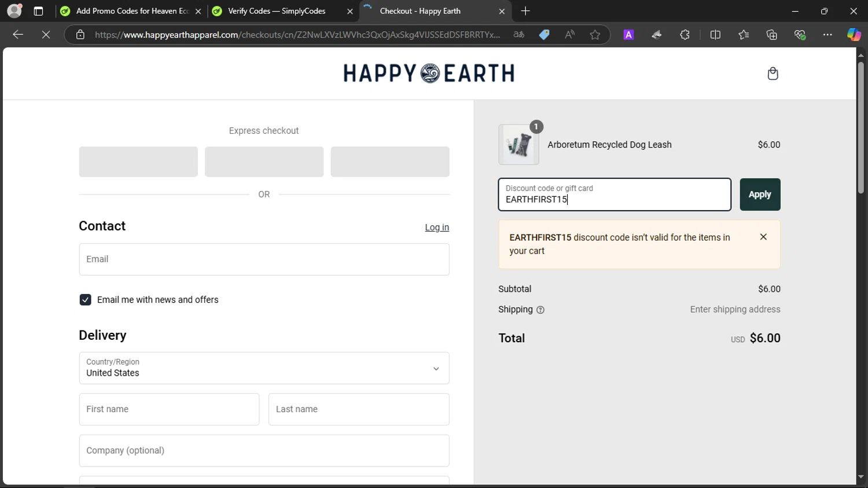The width and height of the screenshot is (868, 488).
Task: Open the shopping price tag icon
Action: pos(545,35)
